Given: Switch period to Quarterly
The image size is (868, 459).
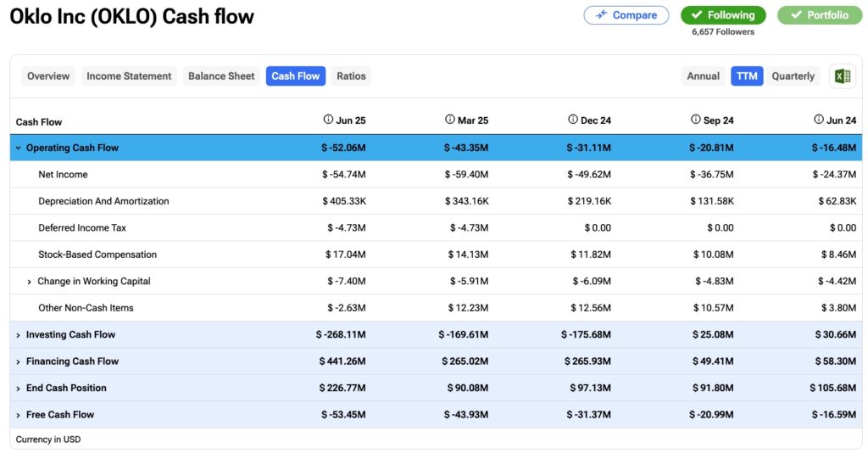Looking at the screenshot, I should click(x=793, y=76).
